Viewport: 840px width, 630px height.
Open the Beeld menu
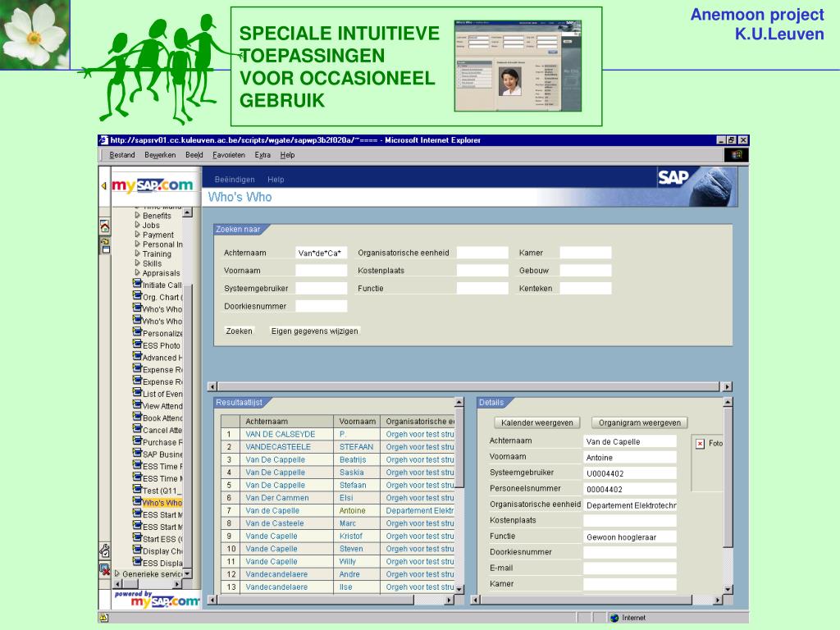[194, 155]
